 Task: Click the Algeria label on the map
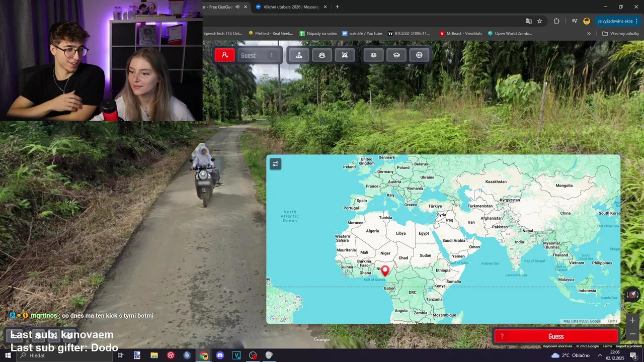(x=372, y=231)
